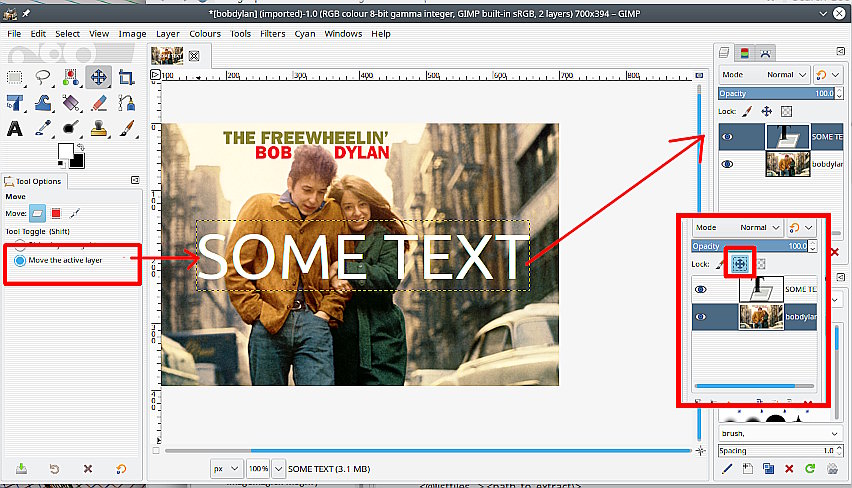Click lock position icon highlighted in red box
The image size is (852, 488).
point(741,264)
